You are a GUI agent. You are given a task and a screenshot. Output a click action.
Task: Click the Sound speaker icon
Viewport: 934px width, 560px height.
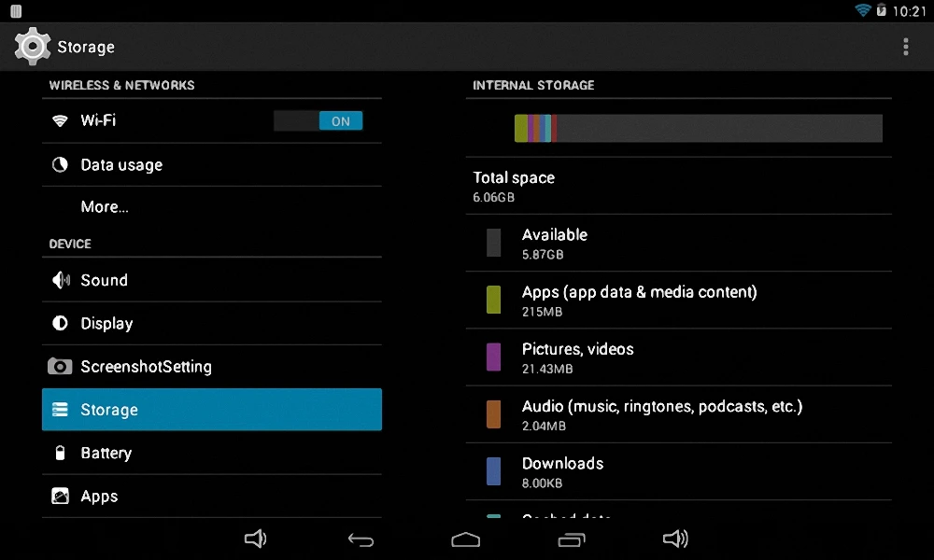coord(60,280)
